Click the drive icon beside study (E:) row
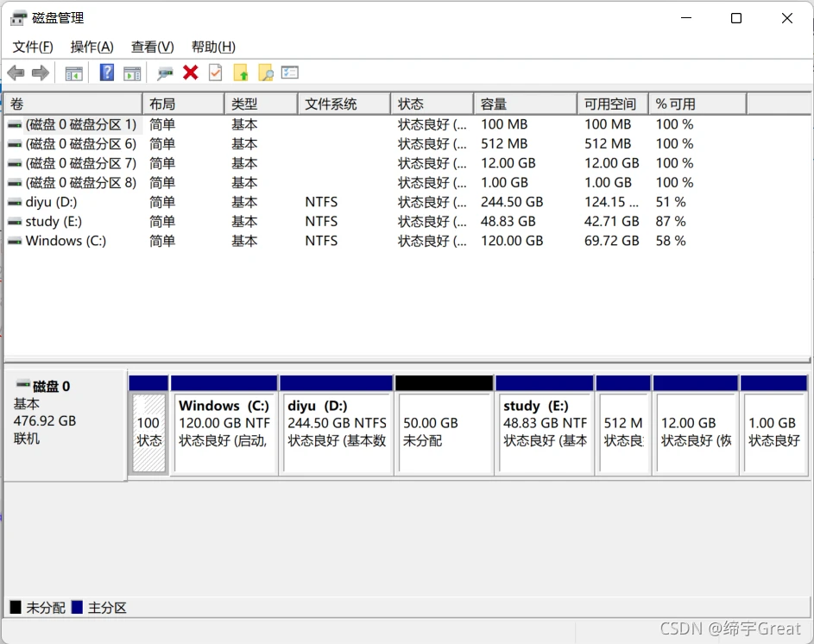Image resolution: width=814 pixels, height=644 pixels. 15,222
